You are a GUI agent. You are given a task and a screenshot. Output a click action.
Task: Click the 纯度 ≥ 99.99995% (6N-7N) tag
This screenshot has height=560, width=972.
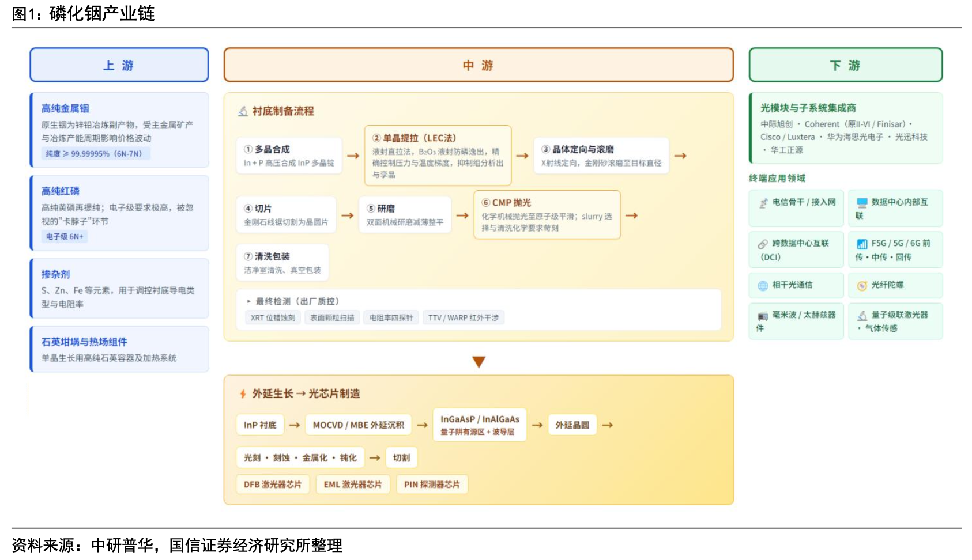pos(96,154)
